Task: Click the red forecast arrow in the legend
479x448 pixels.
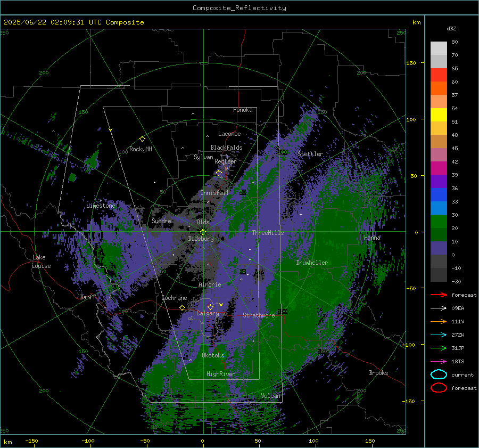Action: [439, 295]
